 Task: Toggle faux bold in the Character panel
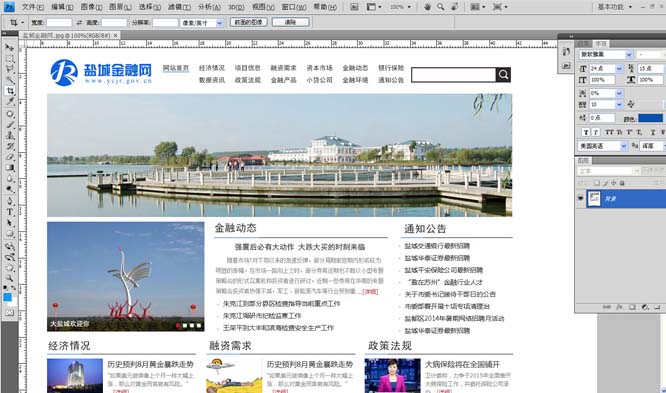click(586, 132)
